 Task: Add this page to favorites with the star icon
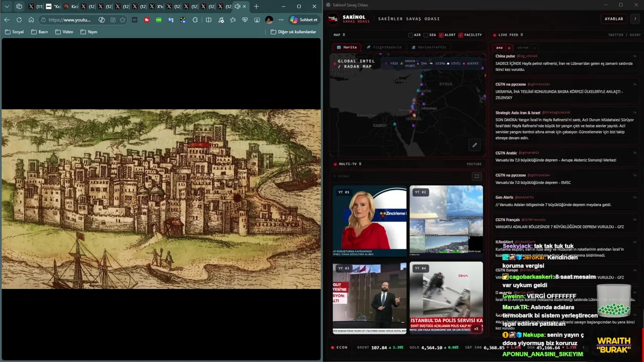[122, 20]
